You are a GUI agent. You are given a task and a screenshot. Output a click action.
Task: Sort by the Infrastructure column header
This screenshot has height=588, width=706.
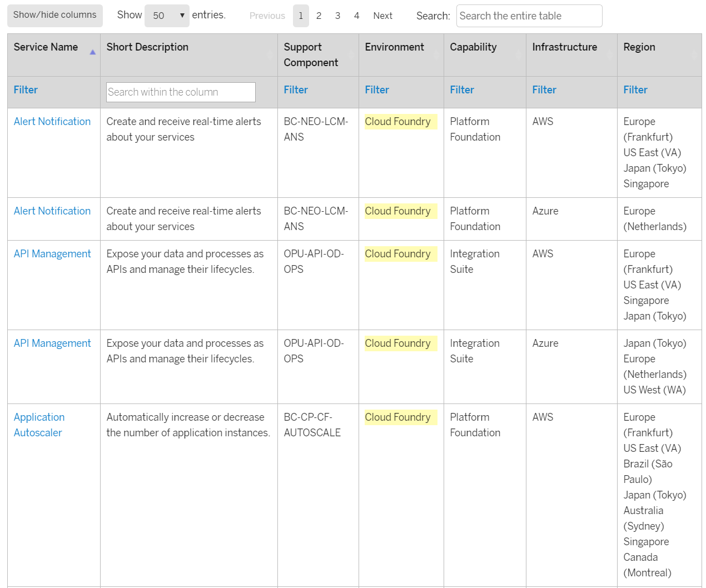[571, 55]
